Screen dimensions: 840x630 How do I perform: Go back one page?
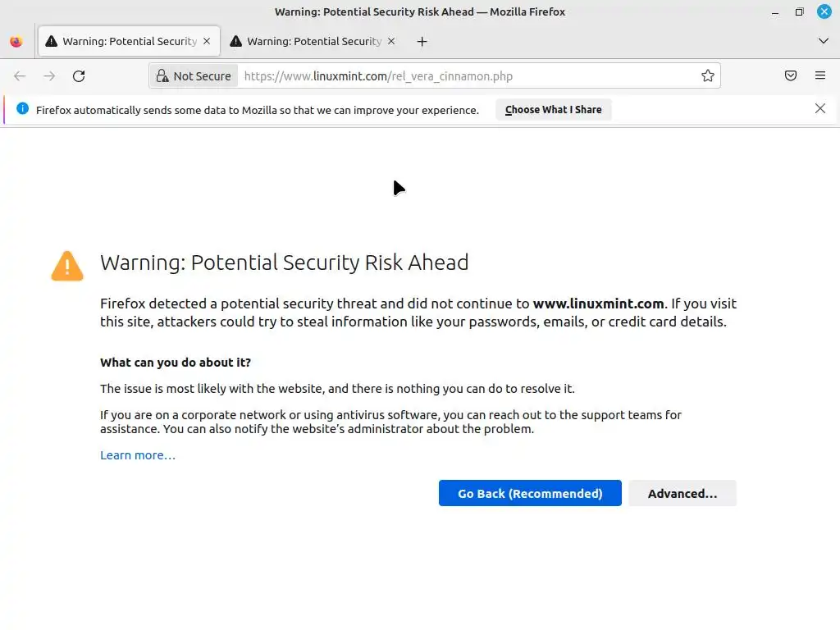pyautogui.click(x=20, y=76)
